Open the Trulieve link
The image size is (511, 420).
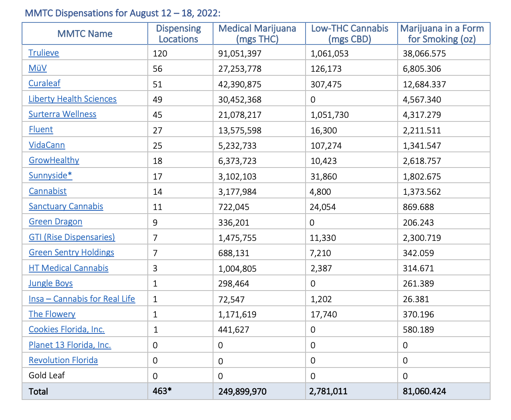coord(44,53)
